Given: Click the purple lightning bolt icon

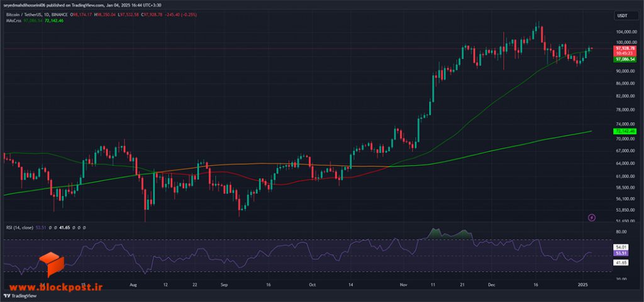Looking at the screenshot, I should coord(592,217).
